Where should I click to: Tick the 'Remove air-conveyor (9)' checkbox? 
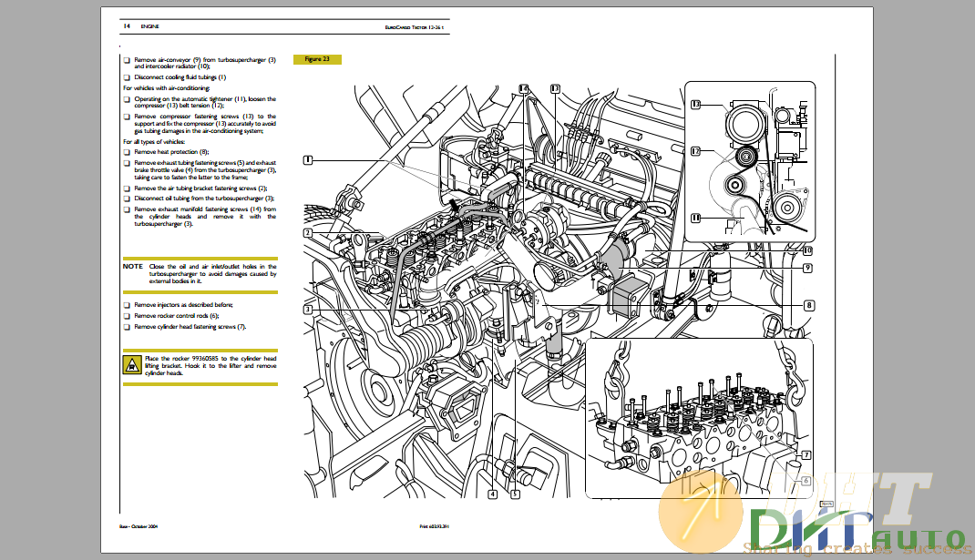pos(127,60)
